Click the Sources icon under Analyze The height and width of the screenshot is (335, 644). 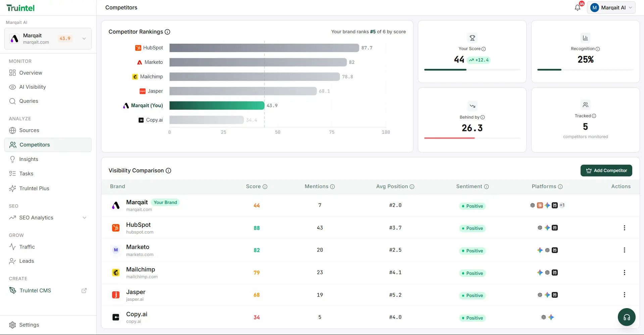(x=12, y=130)
